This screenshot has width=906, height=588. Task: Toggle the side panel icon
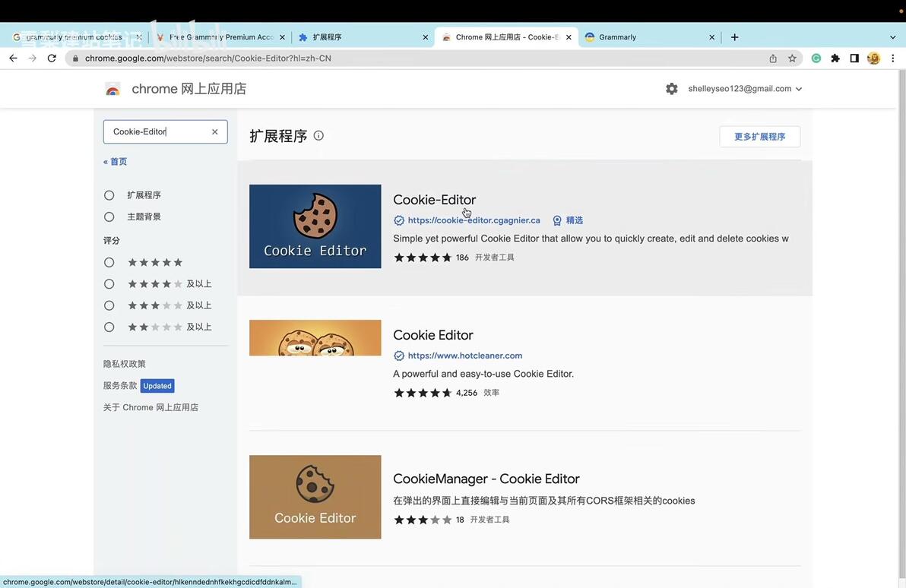click(854, 58)
